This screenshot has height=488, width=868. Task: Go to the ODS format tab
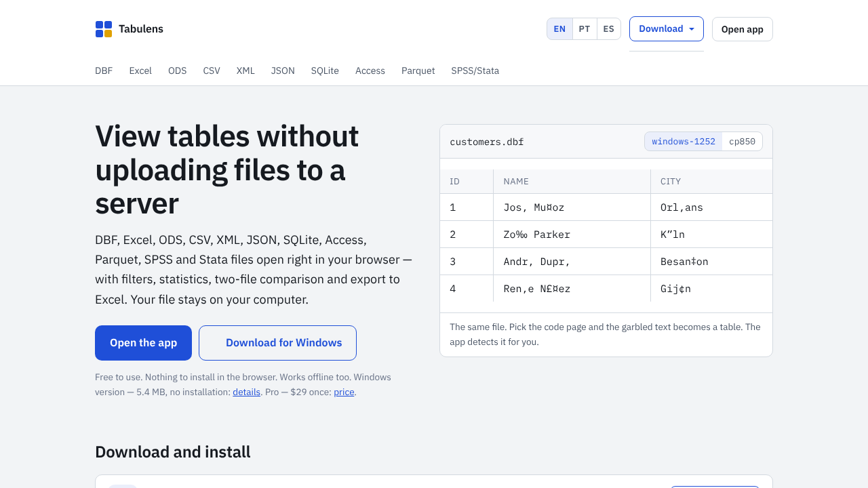178,70
